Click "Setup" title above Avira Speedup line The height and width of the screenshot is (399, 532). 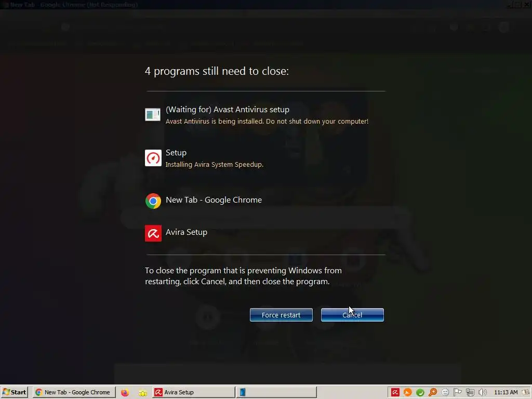click(x=176, y=153)
